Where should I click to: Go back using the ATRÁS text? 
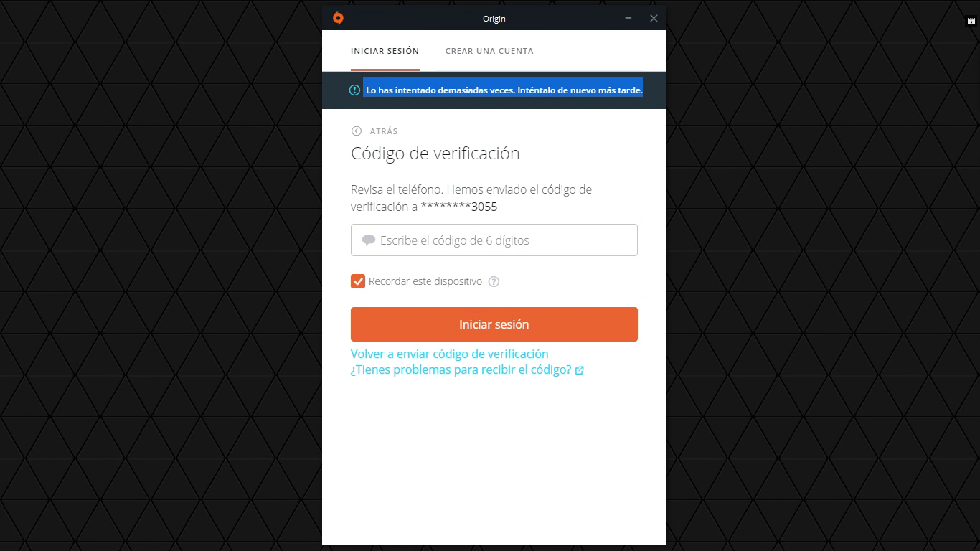tap(384, 131)
